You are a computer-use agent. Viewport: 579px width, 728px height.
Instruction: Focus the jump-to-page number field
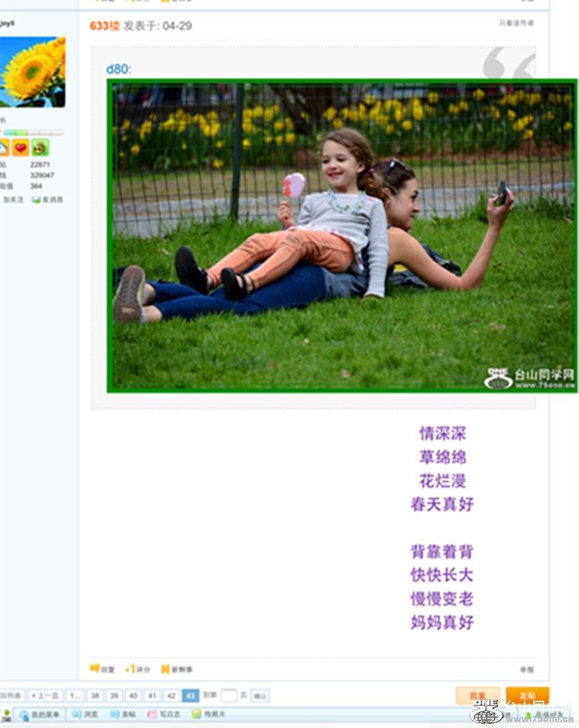[228, 695]
